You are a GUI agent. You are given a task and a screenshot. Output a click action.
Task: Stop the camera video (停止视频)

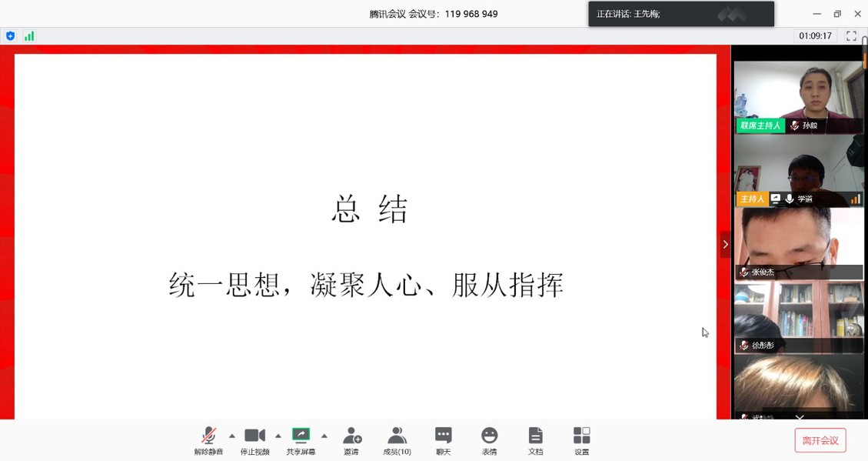[x=254, y=441]
